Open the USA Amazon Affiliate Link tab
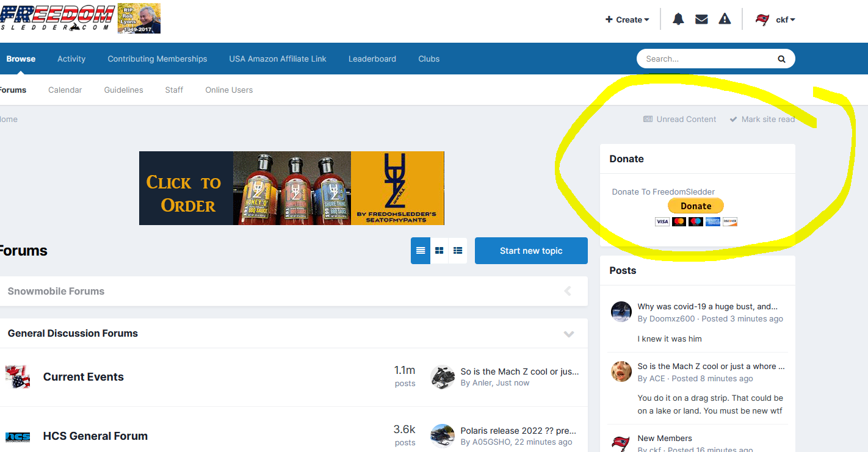This screenshot has height=452, width=868. tap(278, 59)
